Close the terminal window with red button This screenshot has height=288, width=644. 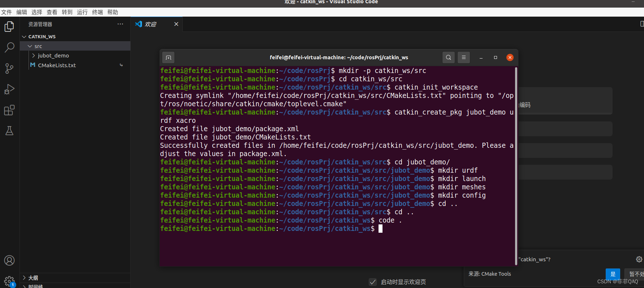(x=510, y=57)
